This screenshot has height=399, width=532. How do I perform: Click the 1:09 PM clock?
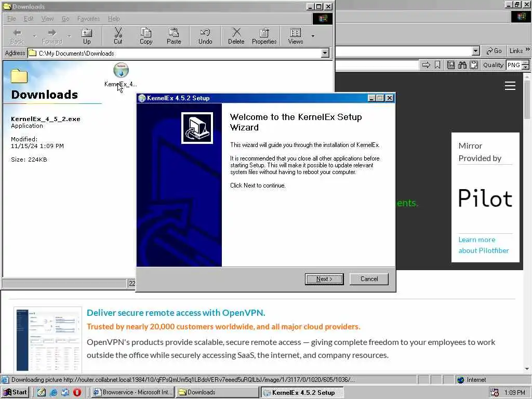pyautogui.click(x=514, y=393)
